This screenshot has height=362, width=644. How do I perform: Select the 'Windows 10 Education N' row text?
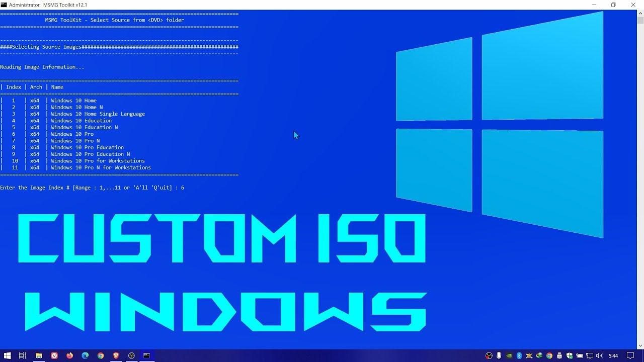coord(85,127)
